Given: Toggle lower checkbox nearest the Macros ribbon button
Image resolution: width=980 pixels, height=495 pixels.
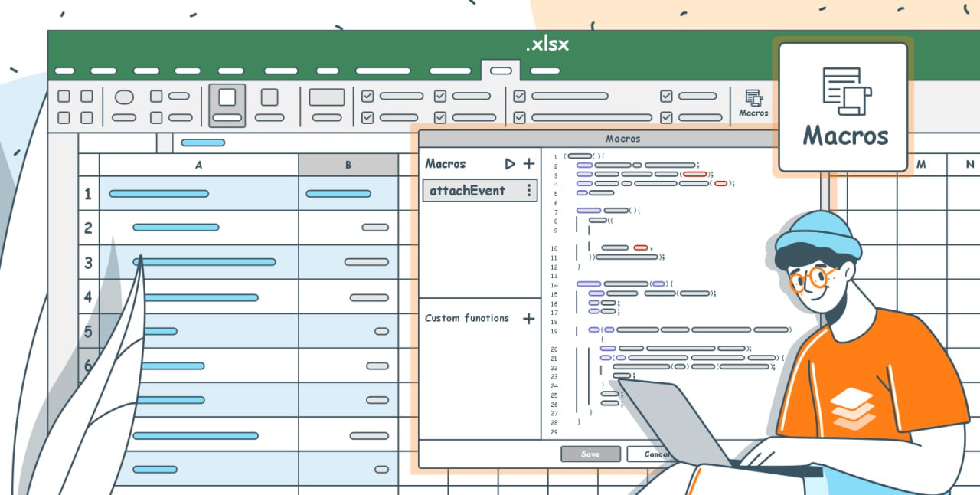Looking at the screenshot, I should click(x=666, y=117).
